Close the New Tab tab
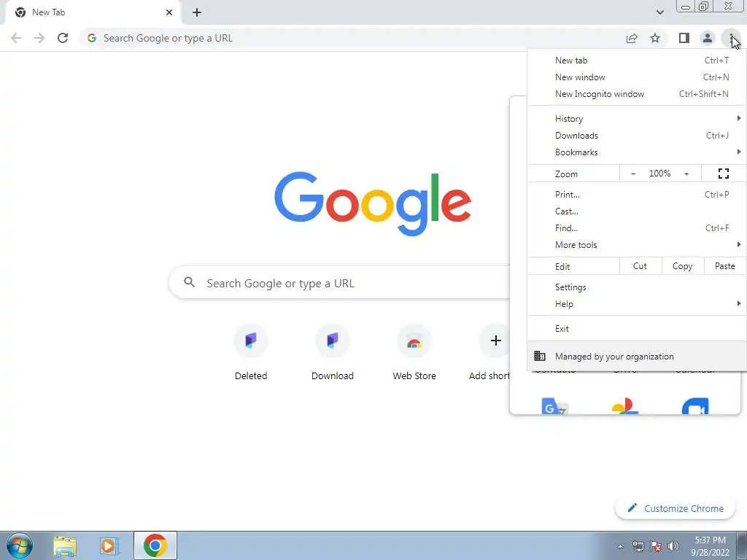 click(x=169, y=12)
